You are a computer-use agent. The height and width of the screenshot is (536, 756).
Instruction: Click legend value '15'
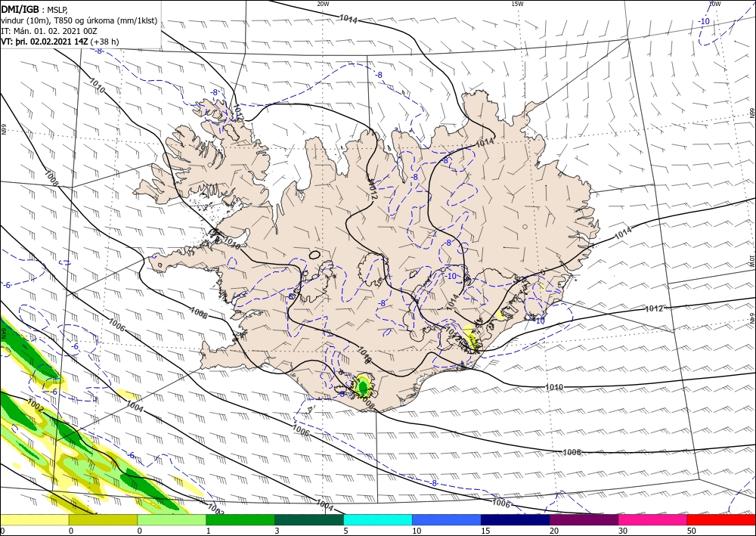point(485,531)
